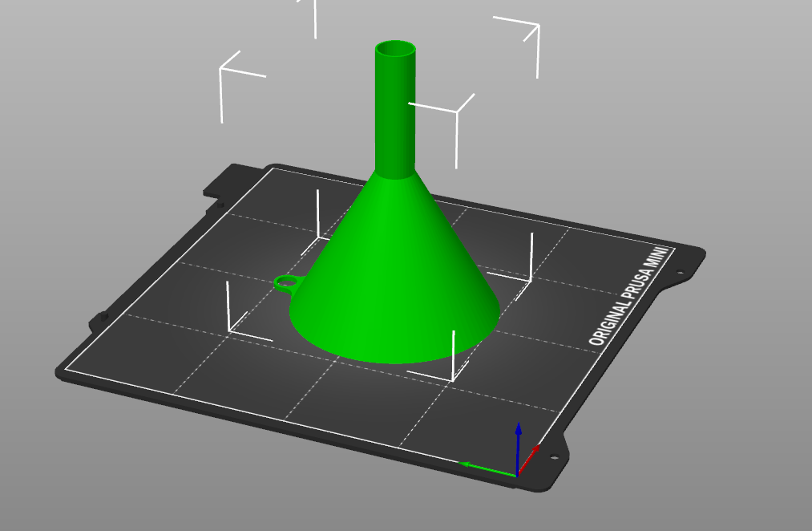Viewport: 812px width, 531px height.
Task: Click the junction where spout meets cone
Action: pyautogui.click(x=395, y=173)
